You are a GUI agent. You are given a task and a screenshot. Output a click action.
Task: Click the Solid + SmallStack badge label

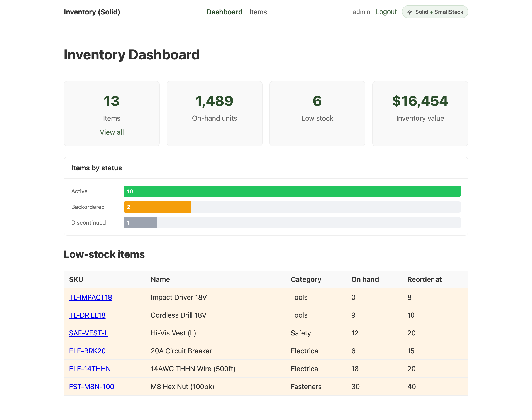pos(439,12)
